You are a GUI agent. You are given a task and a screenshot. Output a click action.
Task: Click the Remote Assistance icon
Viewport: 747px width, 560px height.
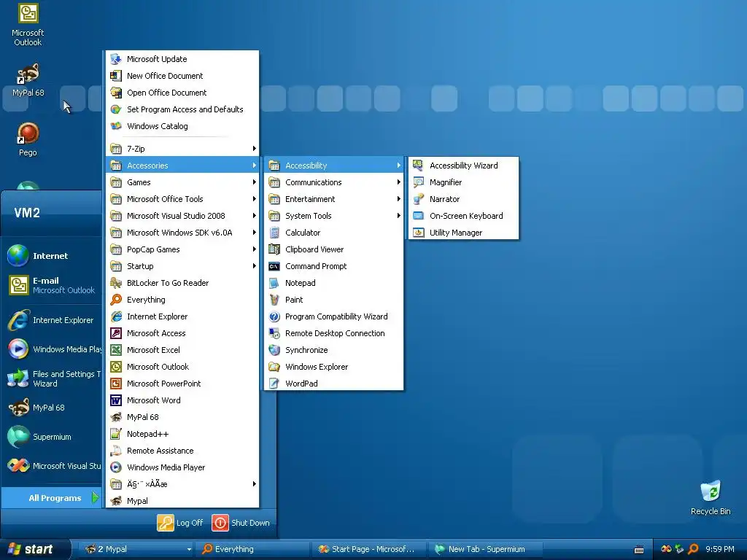point(116,451)
